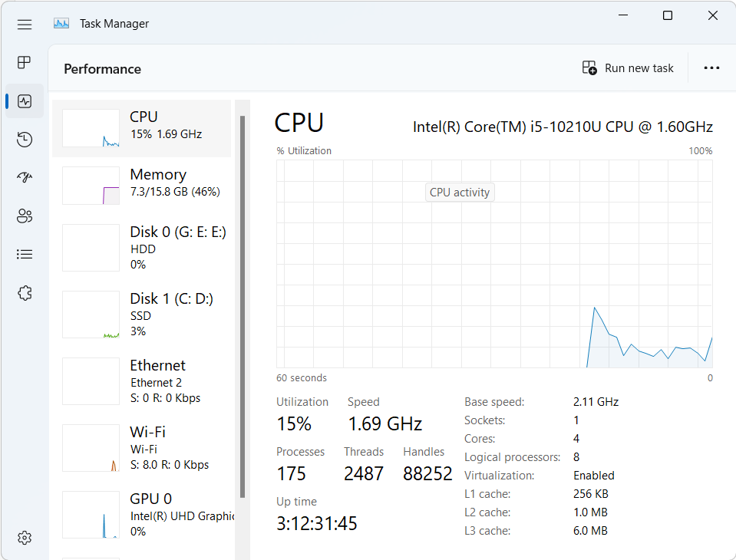Open the Processes page icon
The height and width of the screenshot is (560, 736).
[25, 62]
